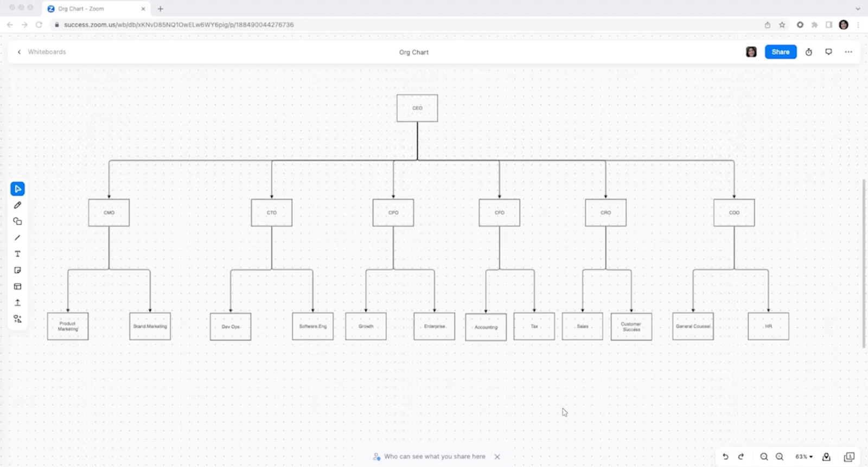Viewport: 868px width, 467px height.
Task: Zoom out of the whiteboard
Action: pos(764,457)
